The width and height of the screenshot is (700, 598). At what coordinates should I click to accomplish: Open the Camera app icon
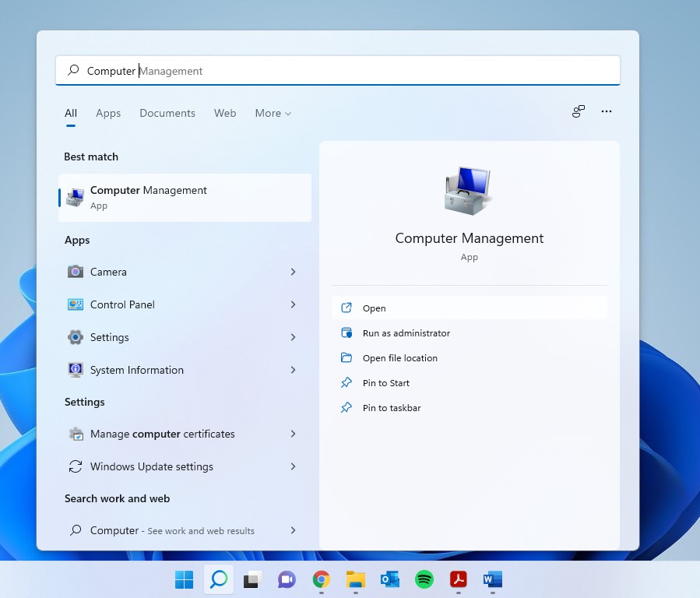tap(76, 272)
